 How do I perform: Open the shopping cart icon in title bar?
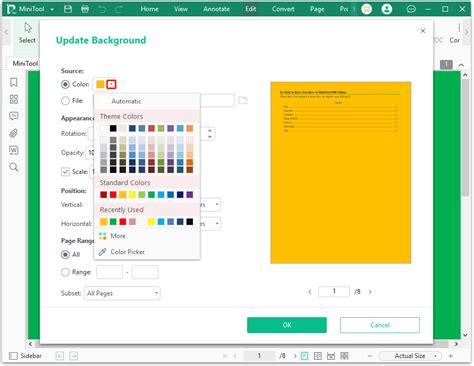(367, 9)
